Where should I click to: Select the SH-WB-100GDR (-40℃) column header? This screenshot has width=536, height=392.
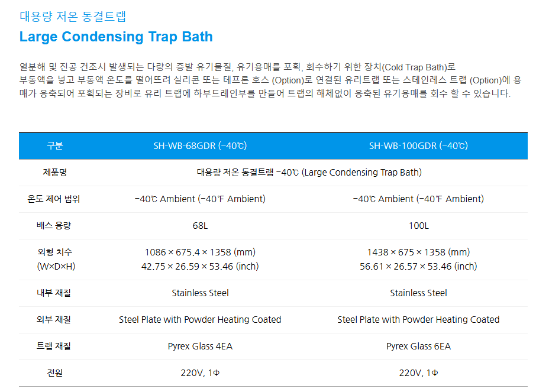tap(418, 146)
